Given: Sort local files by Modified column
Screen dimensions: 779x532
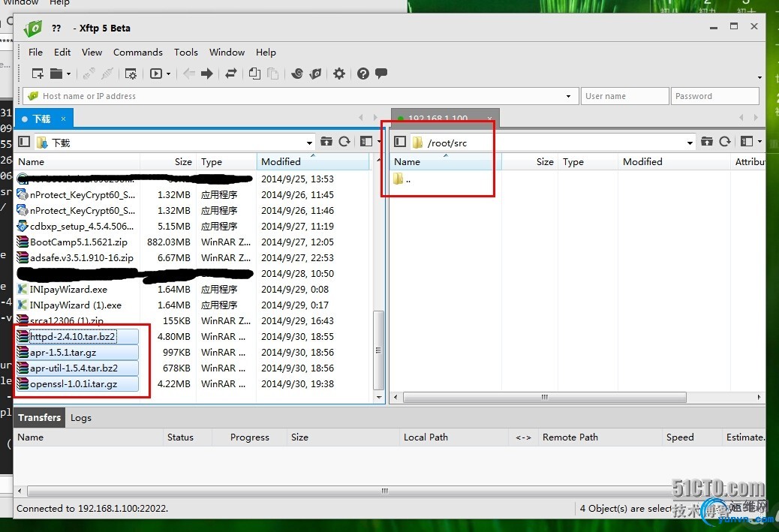Looking at the screenshot, I should [x=312, y=162].
